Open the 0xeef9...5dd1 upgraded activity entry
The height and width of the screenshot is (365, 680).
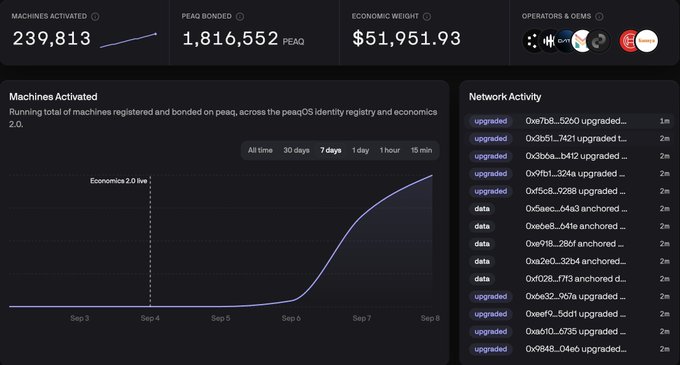pos(569,314)
